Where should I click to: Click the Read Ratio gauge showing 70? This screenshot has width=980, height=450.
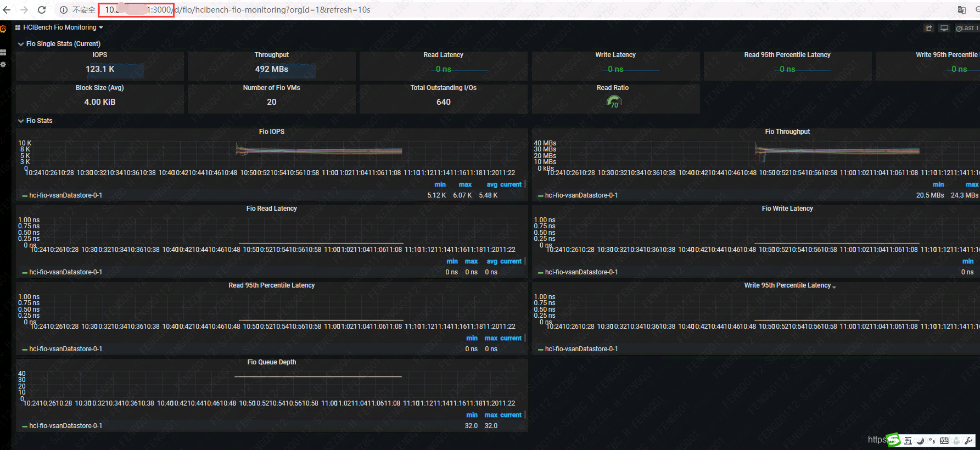point(614,102)
